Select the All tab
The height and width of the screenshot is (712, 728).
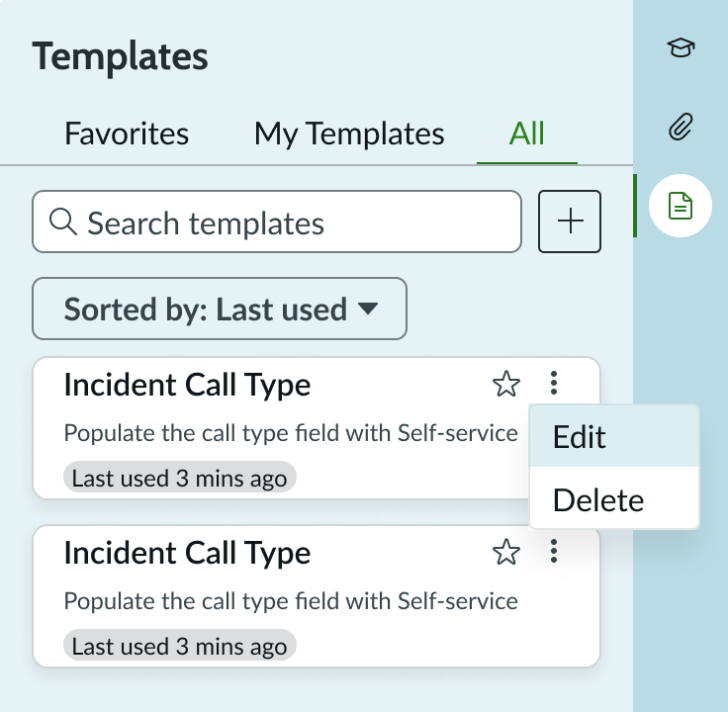tap(527, 133)
